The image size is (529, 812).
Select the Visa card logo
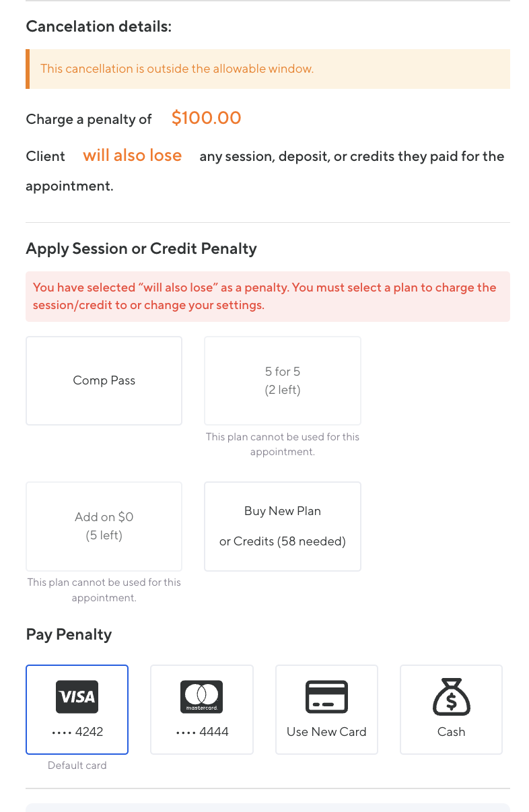tap(77, 697)
